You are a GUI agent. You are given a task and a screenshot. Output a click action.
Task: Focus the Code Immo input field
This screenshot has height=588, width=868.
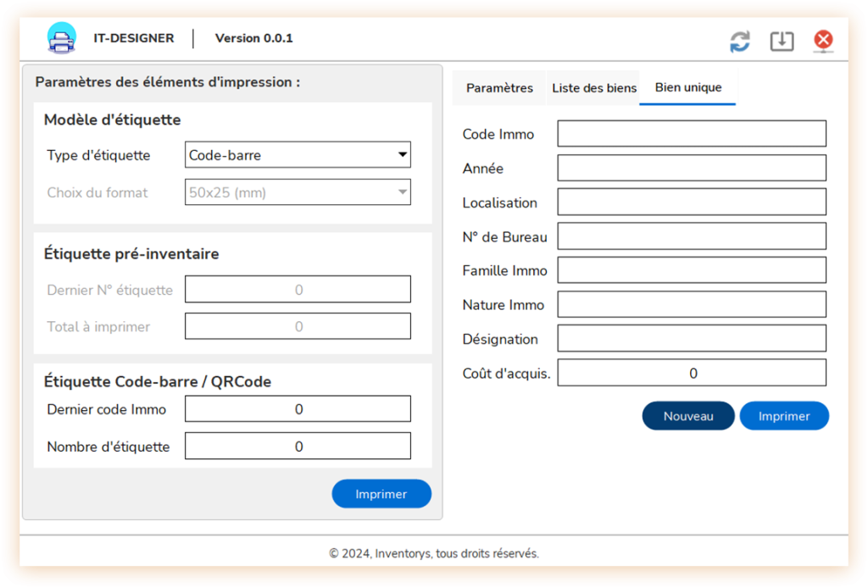point(692,133)
